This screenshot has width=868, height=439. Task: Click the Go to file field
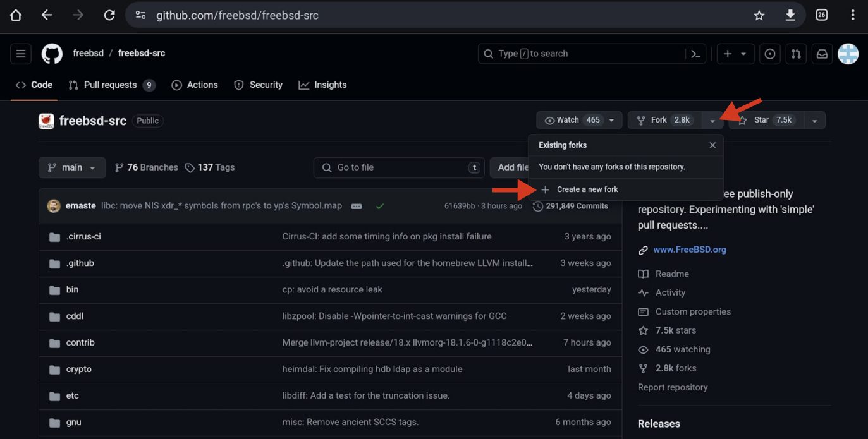click(x=398, y=167)
